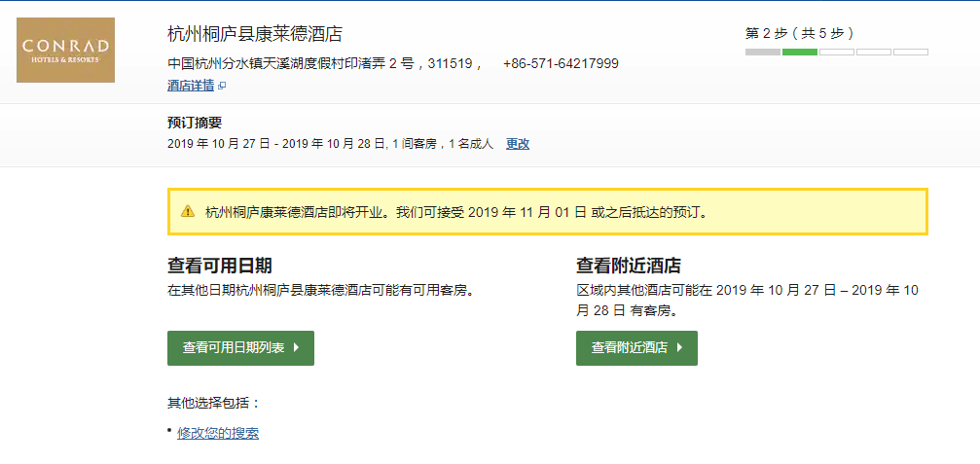Screen dimensions: 980x464
Task: Click the yellow notice about 11 月 01 日 opening
Action: (x=548, y=212)
